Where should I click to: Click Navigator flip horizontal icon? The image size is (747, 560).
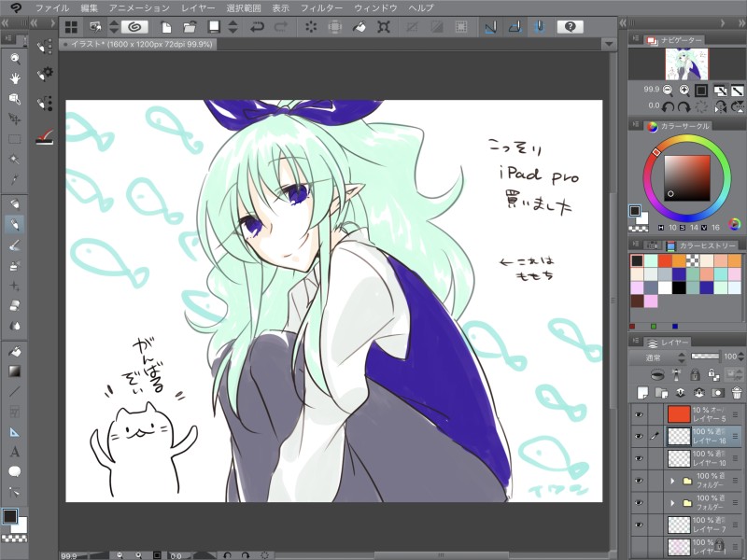click(720, 106)
